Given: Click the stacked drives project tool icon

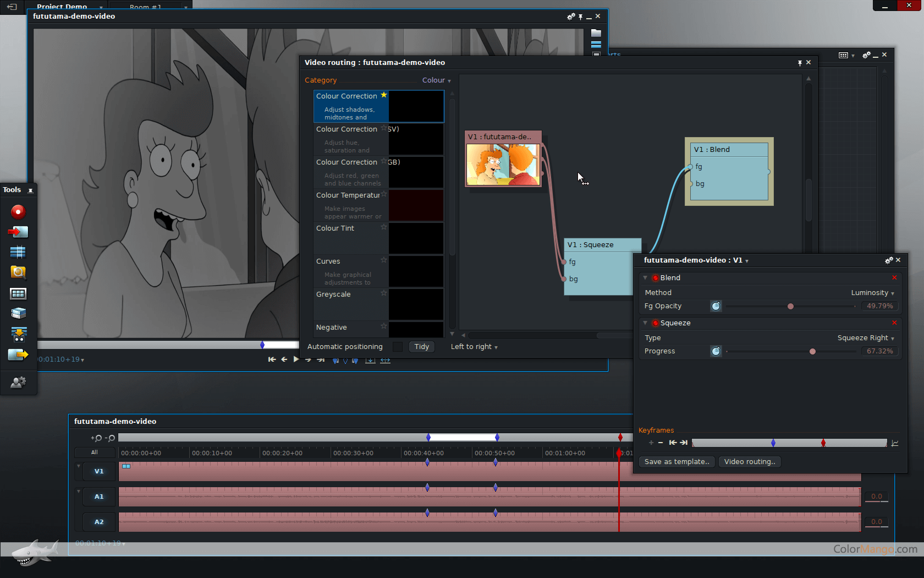Looking at the screenshot, I should (18, 313).
